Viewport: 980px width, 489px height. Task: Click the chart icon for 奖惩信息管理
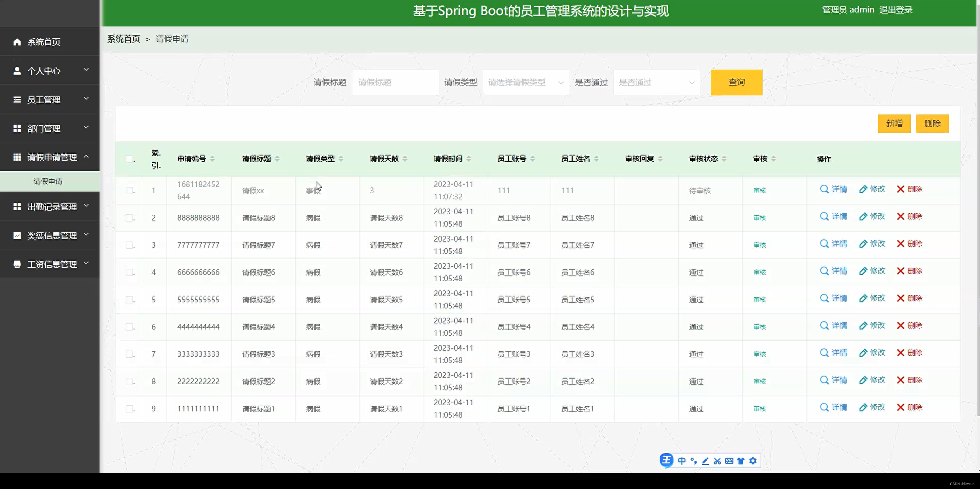click(x=17, y=235)
